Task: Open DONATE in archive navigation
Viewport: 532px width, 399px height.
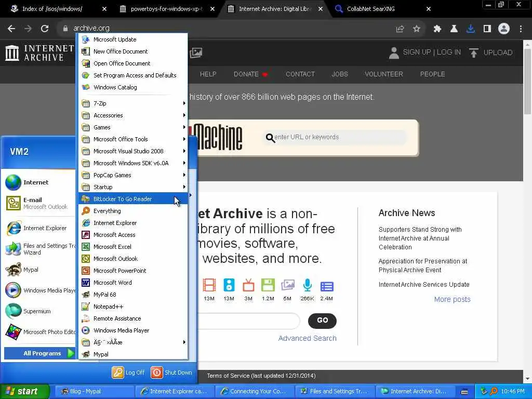Action: click(x=250, y=74)
